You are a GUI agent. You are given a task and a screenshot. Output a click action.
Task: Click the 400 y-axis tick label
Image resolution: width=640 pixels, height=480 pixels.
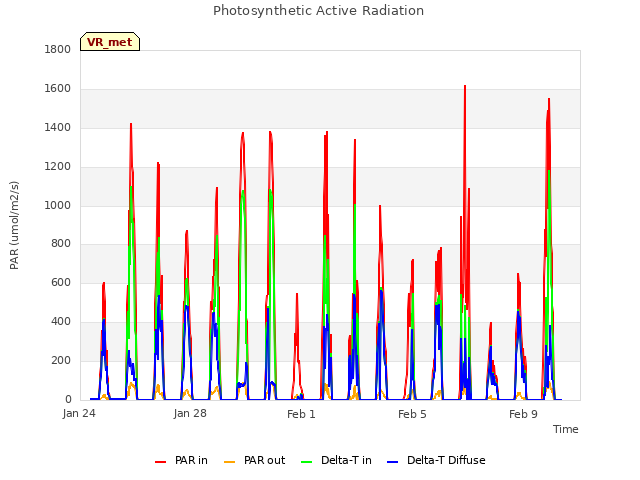pos(61,322)
